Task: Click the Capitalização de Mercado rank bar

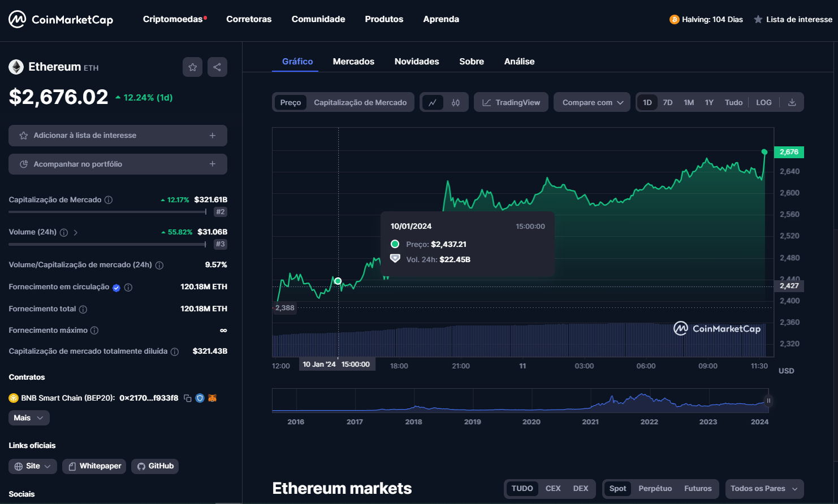Action: 107,212
